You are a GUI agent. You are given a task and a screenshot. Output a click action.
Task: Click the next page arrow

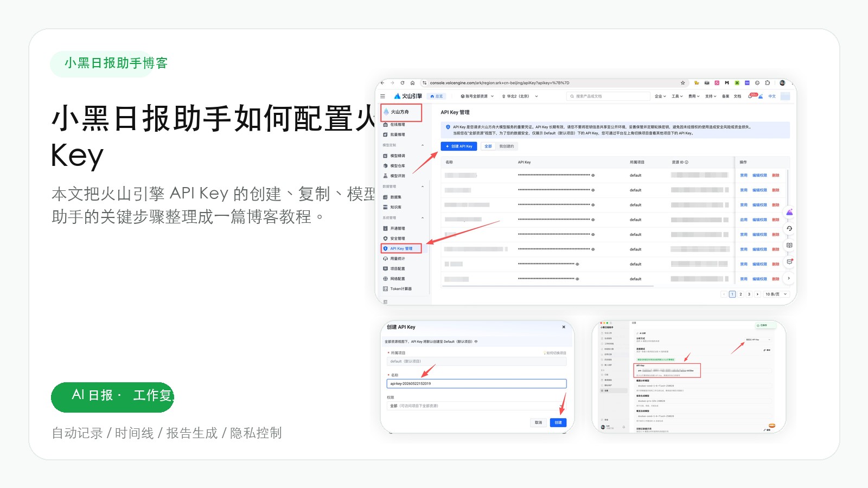(x=757, y=294)
